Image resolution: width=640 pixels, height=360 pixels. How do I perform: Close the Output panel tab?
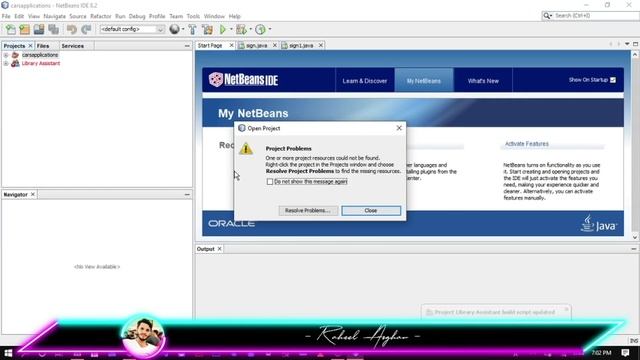point(220,249)
